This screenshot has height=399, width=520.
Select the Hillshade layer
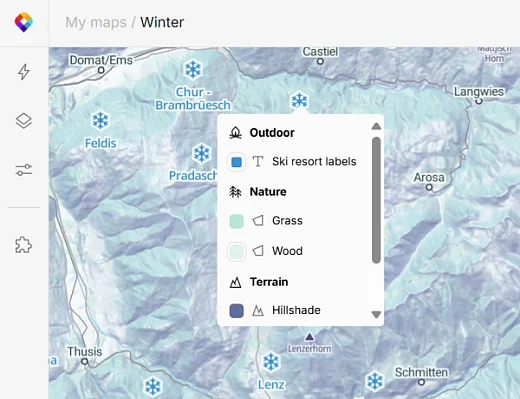[296, 310]
